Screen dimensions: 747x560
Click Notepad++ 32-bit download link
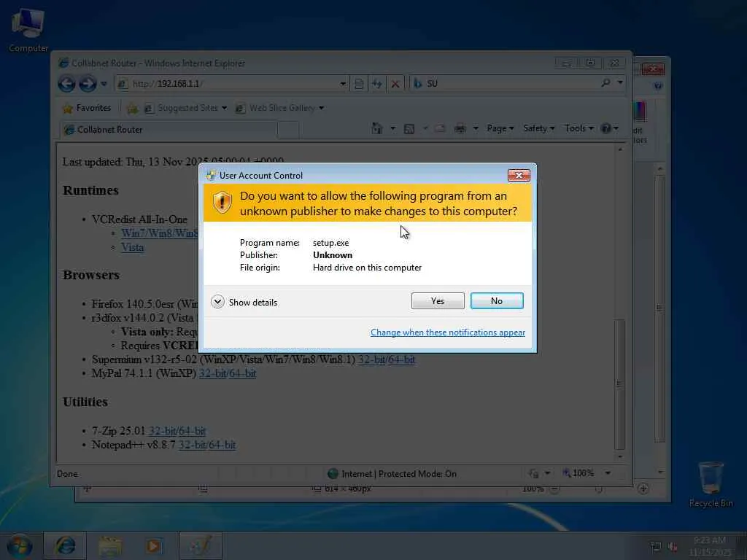192,445
